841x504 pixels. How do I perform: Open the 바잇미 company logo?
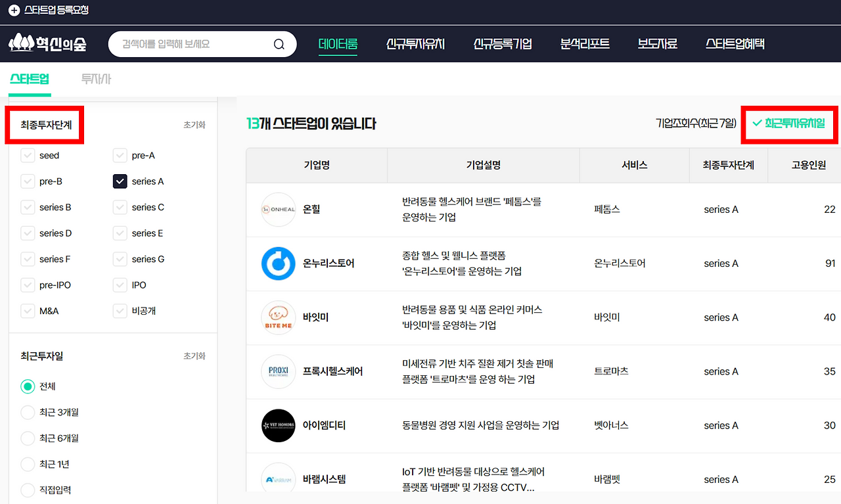pyautogui.click(x=279, y=317)
